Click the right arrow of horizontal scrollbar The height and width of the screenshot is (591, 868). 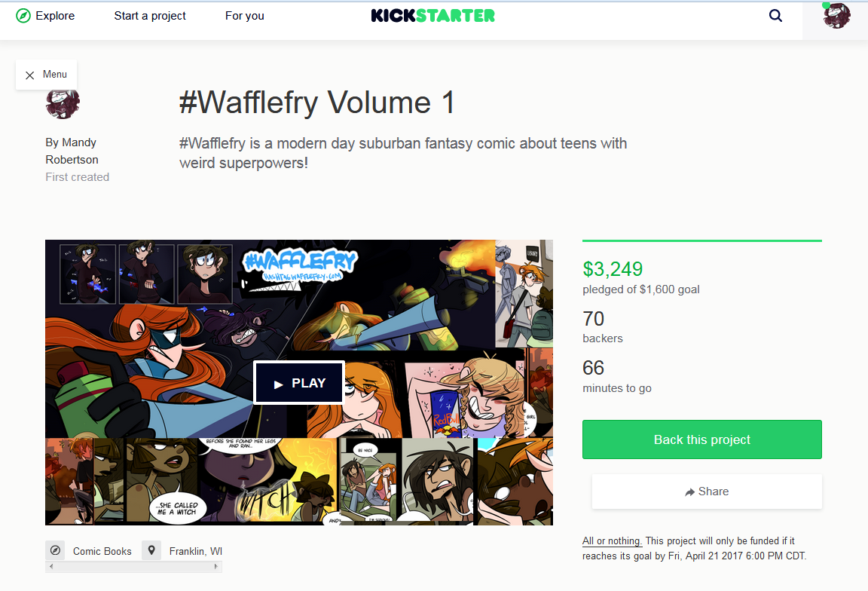click(216, 566)
